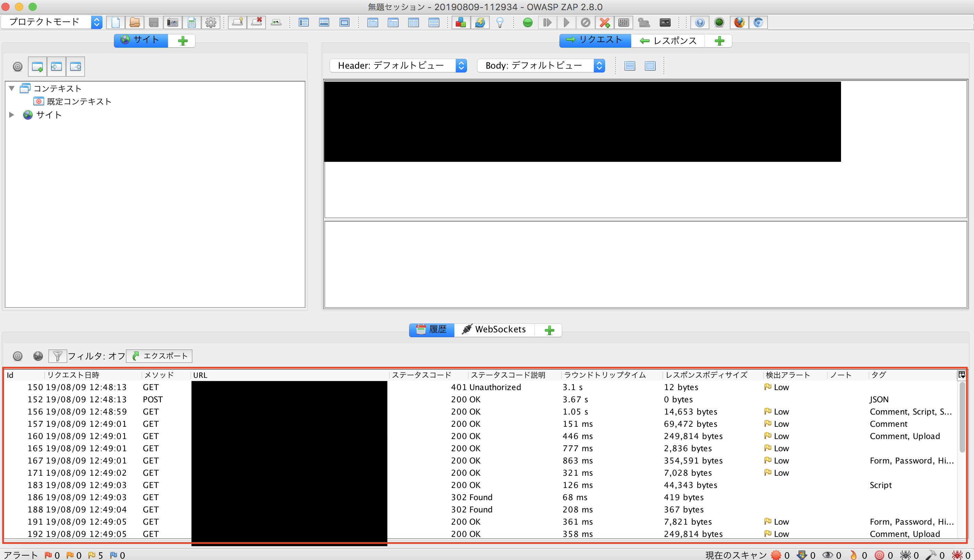Click the history panel target scope icon

18,356
